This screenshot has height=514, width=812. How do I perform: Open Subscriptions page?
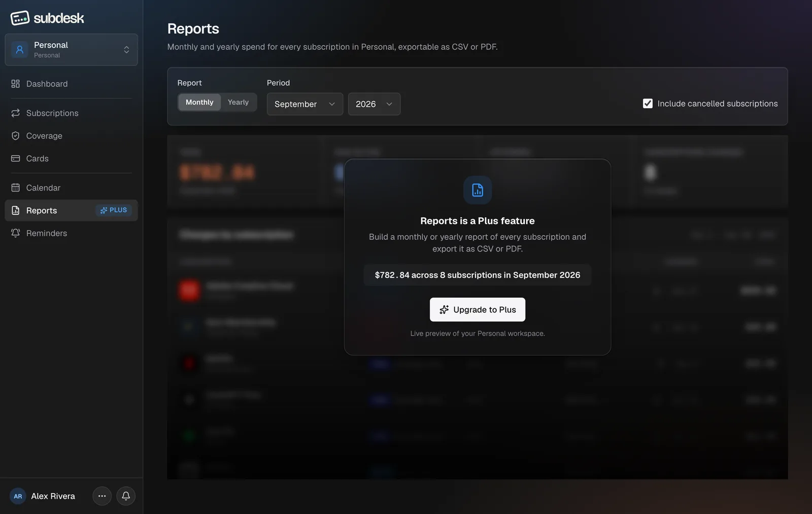pos(71,113)
